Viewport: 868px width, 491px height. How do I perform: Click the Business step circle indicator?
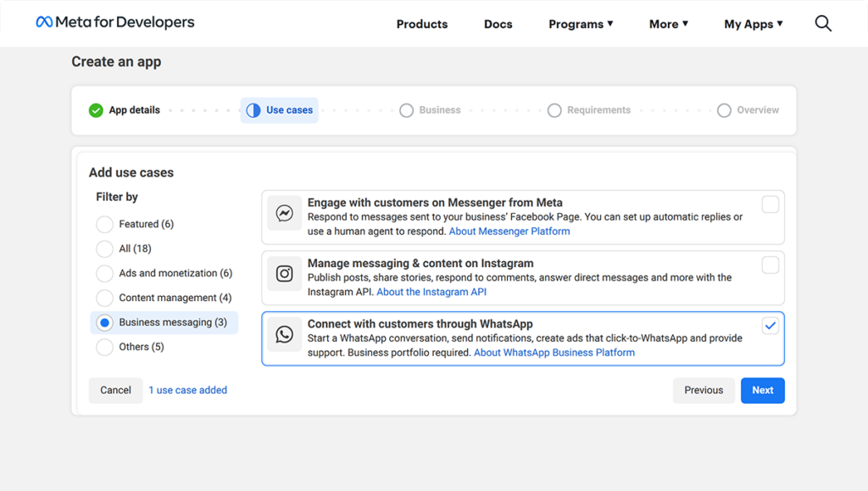coord(406,110)
